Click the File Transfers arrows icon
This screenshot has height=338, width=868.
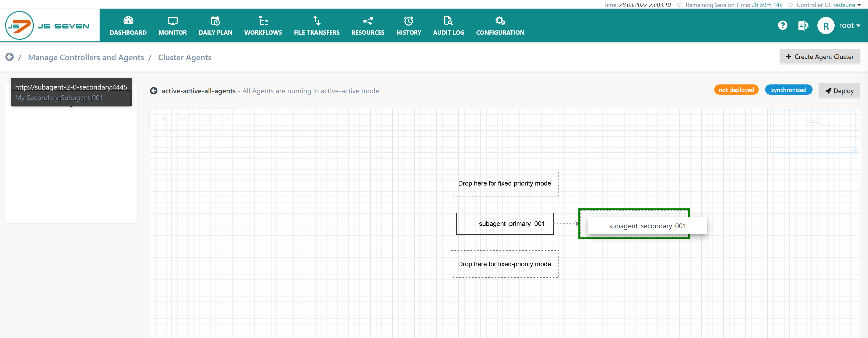click(x=317, y=20)
